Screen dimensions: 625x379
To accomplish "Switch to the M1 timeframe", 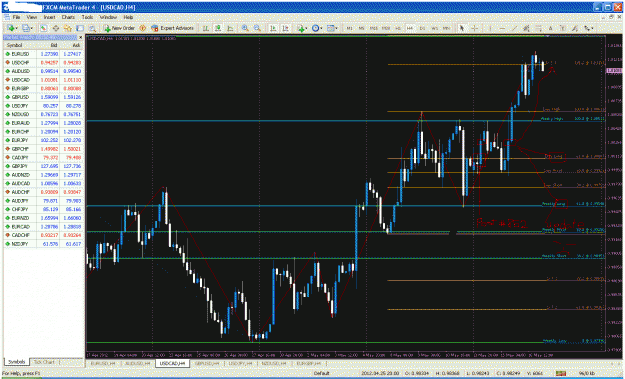I will 350,28.
